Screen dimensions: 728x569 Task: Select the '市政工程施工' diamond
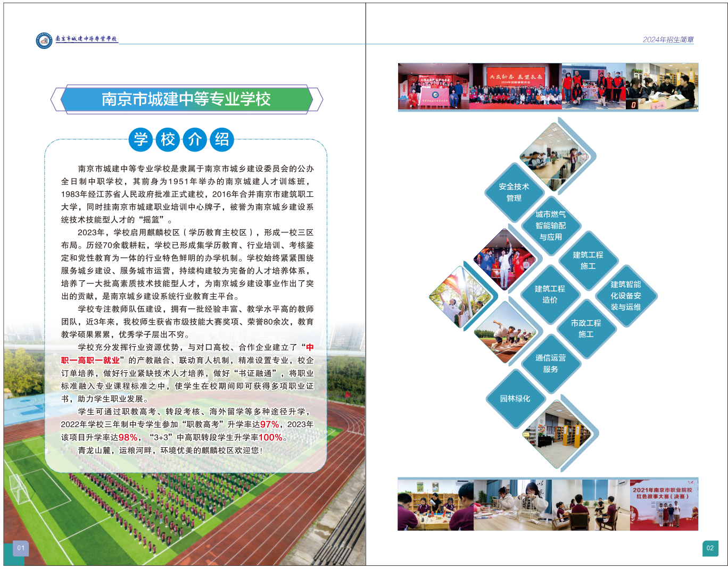(585, 329)
